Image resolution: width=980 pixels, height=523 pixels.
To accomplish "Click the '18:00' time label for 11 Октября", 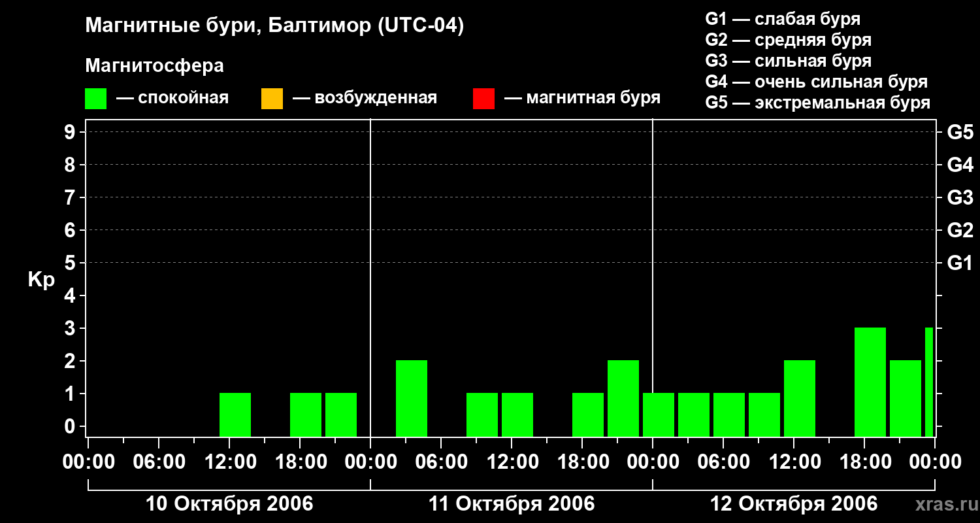I will coord(583,462).
